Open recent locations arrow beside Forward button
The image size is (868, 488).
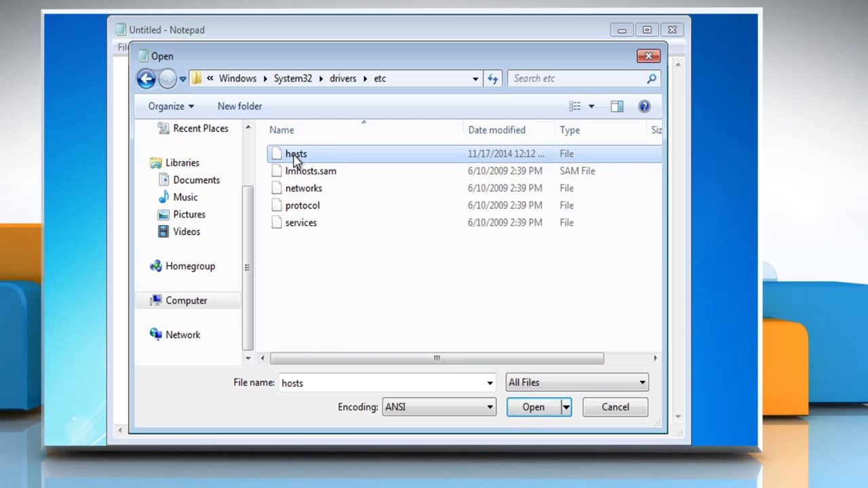pos(182,79)
